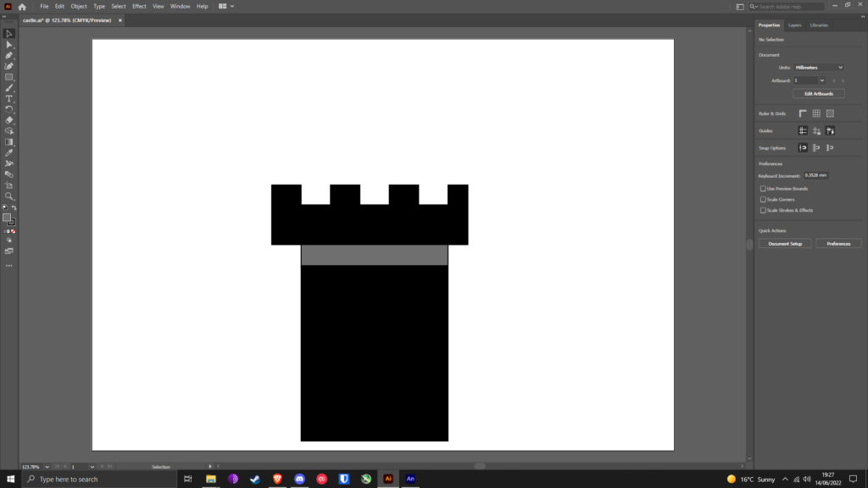Screen dimensions: 868x488
Task: Select the Rotate tool
Action: tap(8, 109)
